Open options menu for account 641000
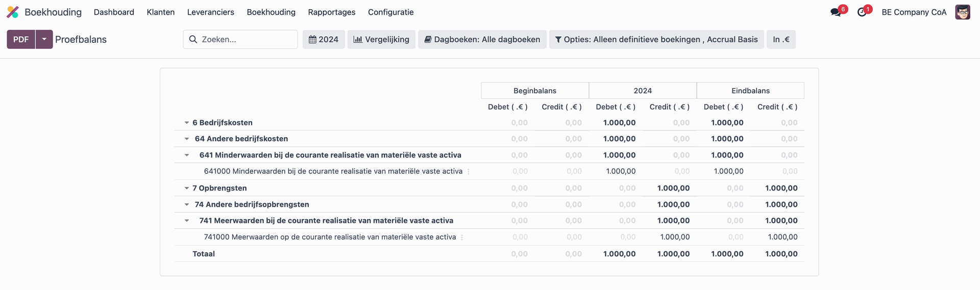 pos(469,172)
